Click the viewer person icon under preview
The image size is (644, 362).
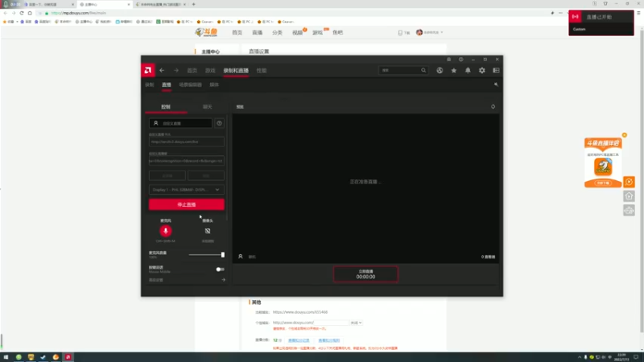coord(240,257)
